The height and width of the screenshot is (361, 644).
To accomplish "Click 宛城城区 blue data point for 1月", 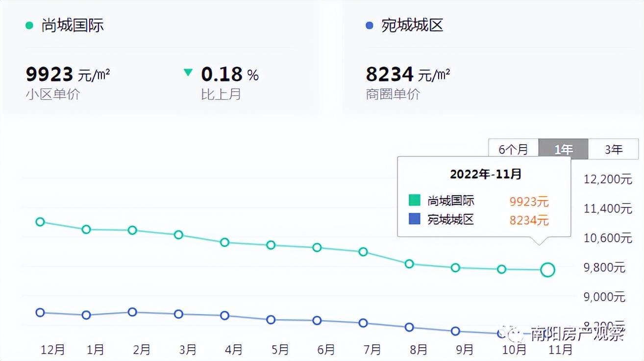I will 86,315.
